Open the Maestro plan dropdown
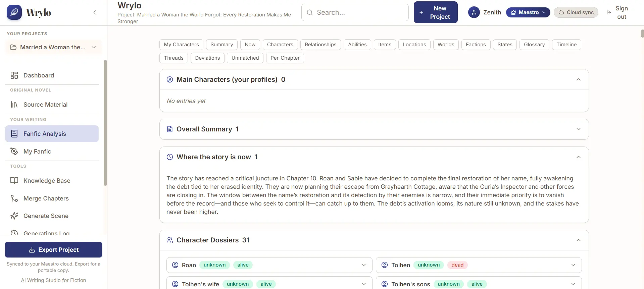The height and width of the screenshot is (289, 644). (528, 12)
